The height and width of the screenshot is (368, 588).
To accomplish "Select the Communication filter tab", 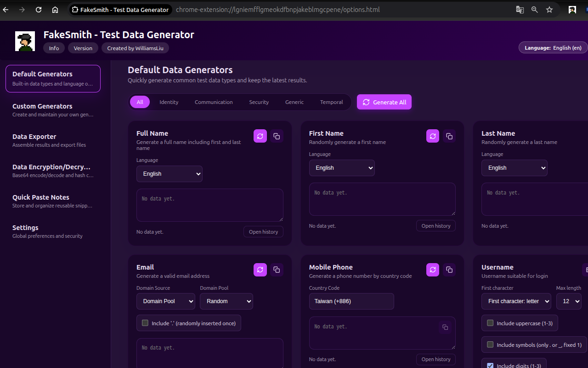I will coord(214,102).
